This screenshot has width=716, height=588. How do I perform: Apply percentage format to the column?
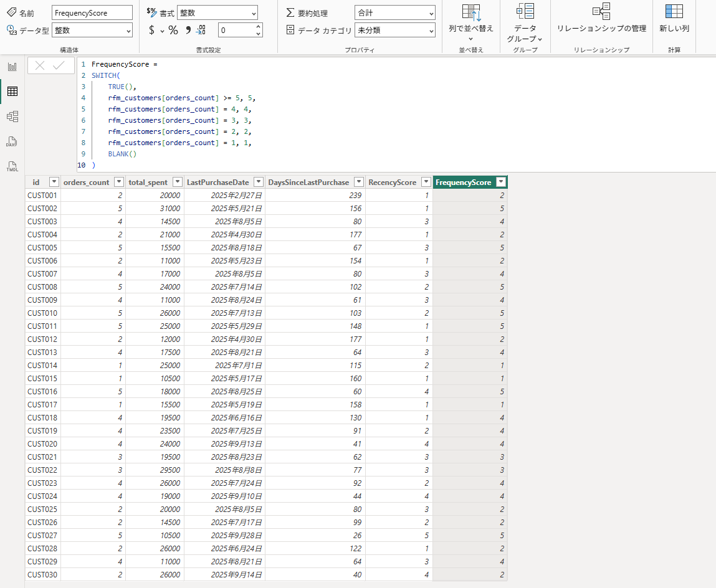tap(173, 30)
